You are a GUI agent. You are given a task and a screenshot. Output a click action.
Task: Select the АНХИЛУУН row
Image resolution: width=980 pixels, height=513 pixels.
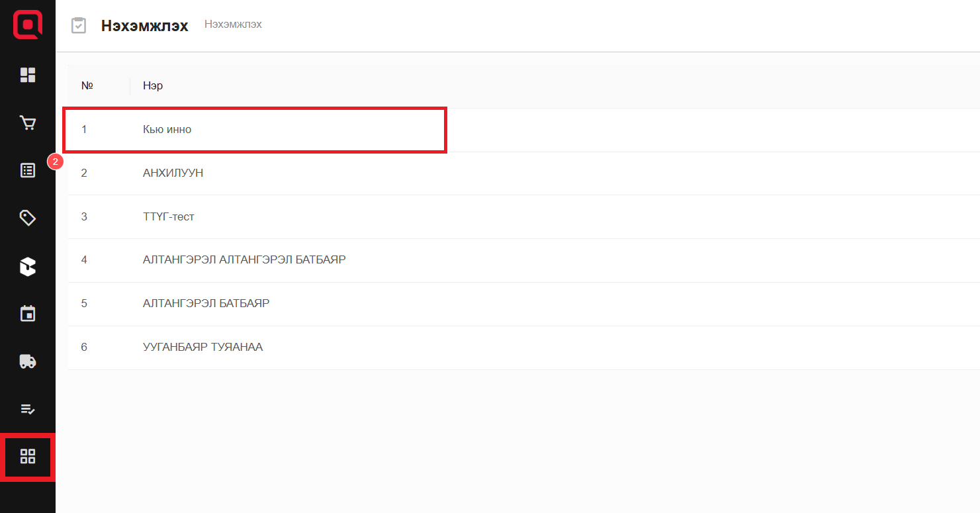173,173
